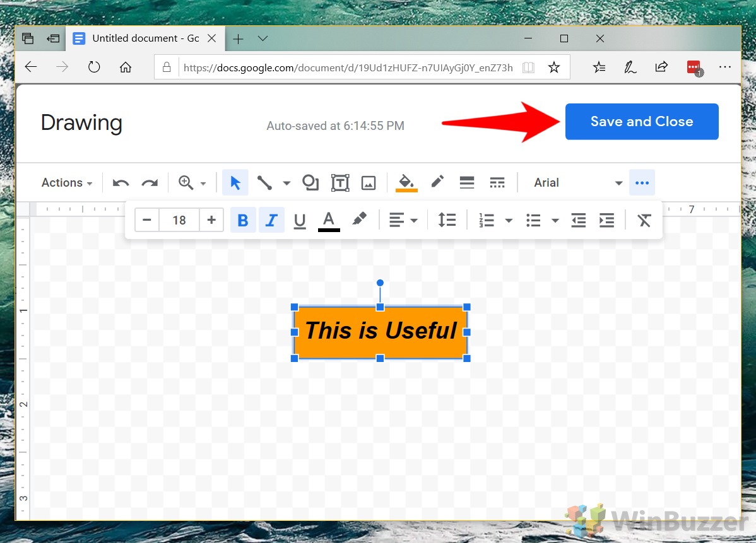Increase the text indent
Image resolution: width=756 pixels, height=543 pixels.
(x=606, y=220)
